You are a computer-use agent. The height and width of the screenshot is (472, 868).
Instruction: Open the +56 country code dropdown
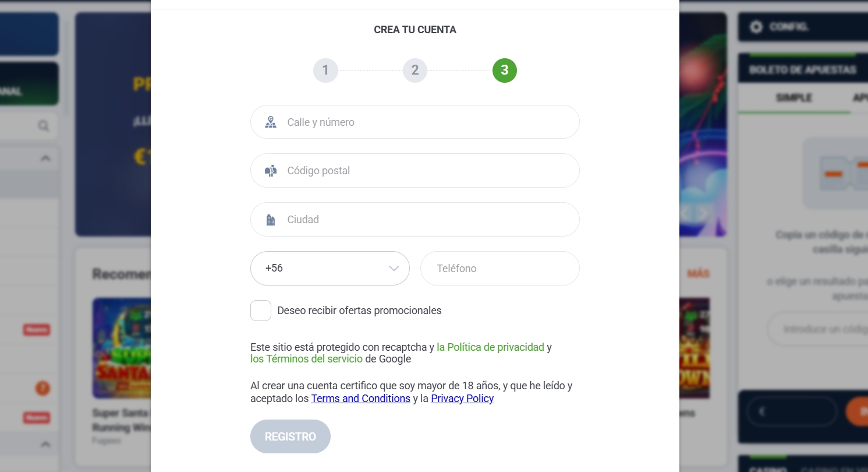(330, 269)
